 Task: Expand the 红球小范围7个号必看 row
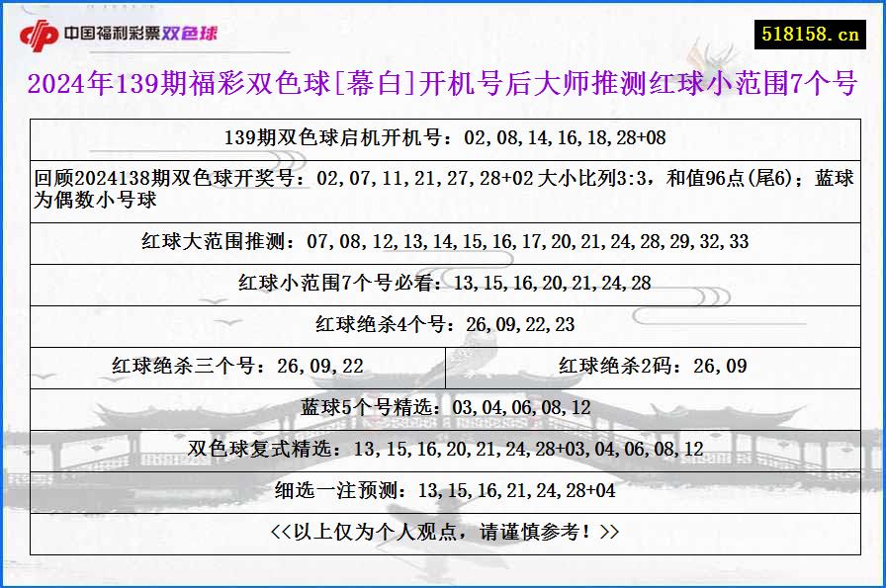click(x=443, y=282)
